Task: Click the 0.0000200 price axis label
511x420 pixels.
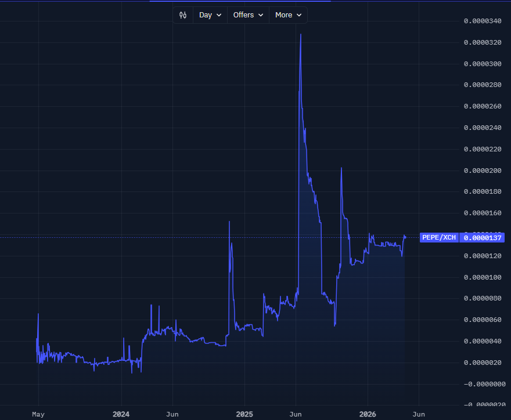Action: click(483, 171)
